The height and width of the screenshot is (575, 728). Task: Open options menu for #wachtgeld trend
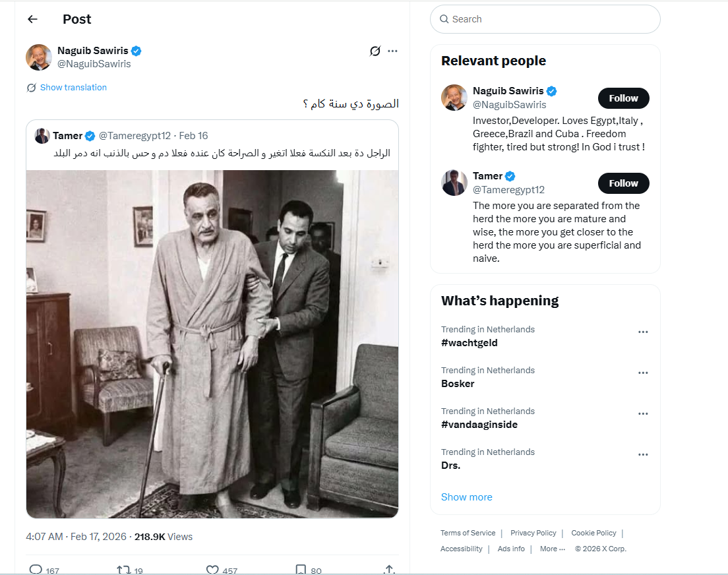pos(643,332)
